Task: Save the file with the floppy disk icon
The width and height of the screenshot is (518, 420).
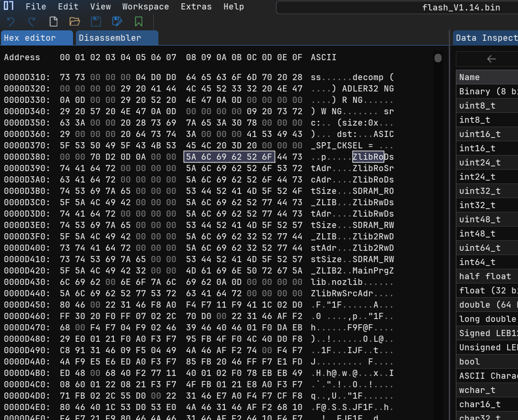Action: click(96, 21)
